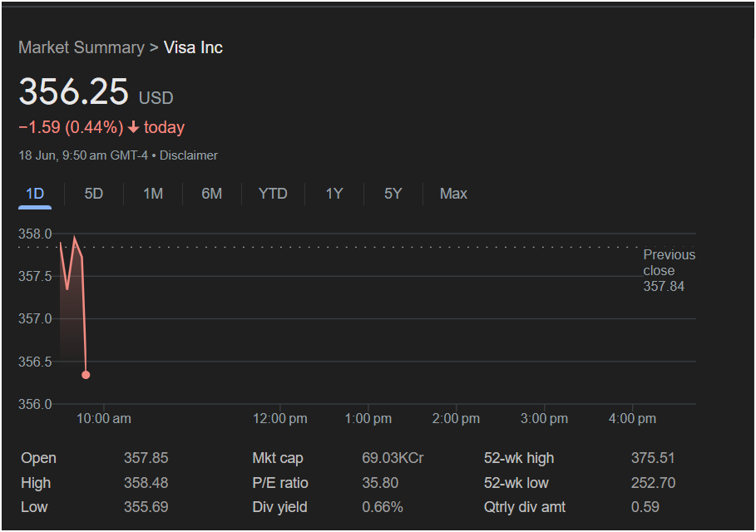
Task: Open the Disclaimer link
Action: [189, 155]
